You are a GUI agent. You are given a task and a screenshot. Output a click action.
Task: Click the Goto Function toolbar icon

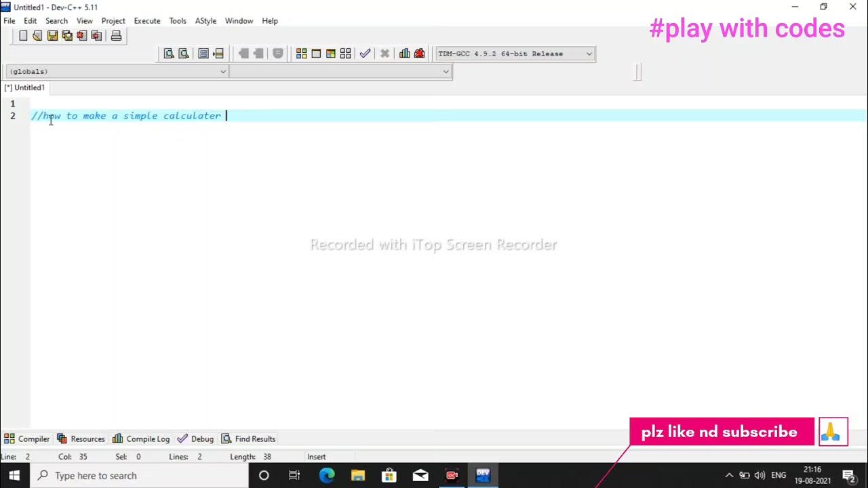(x=203, y=54)
